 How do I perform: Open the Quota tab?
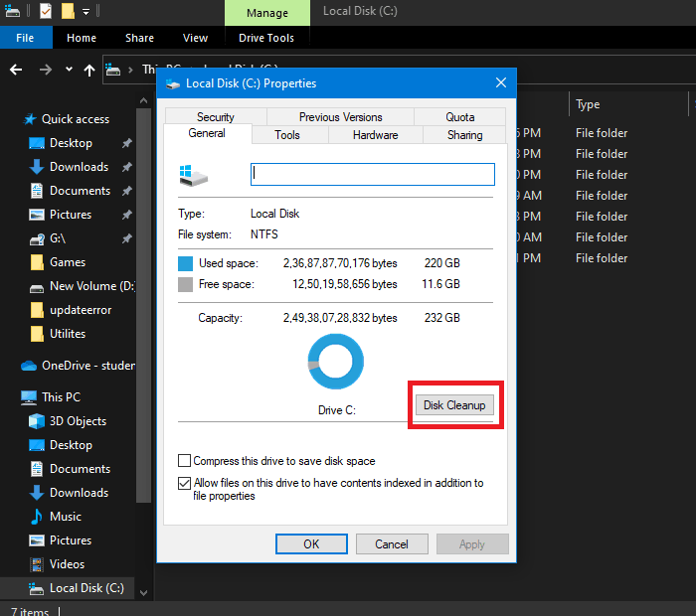pyautogui.click(x=459, y=116)
